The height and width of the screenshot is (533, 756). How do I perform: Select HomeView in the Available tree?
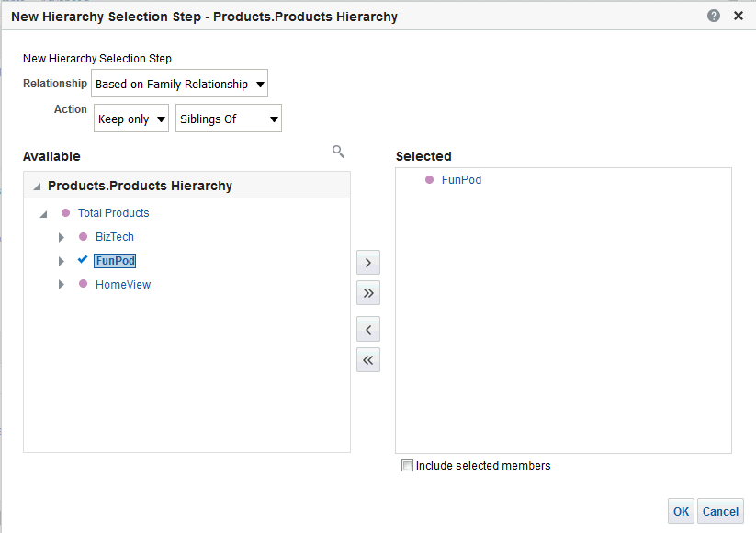(x=123, y=285)
